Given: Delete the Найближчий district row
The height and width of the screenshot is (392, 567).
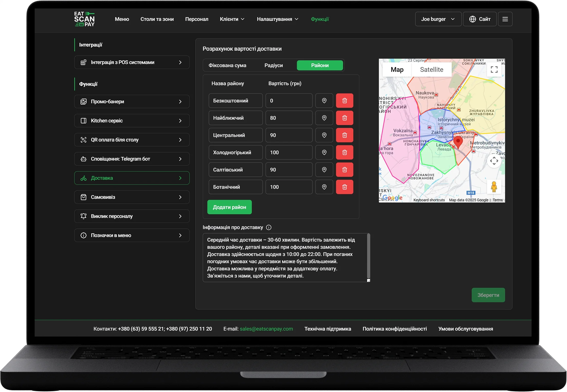Looking at the screenshot, I should tap(344, 118).
